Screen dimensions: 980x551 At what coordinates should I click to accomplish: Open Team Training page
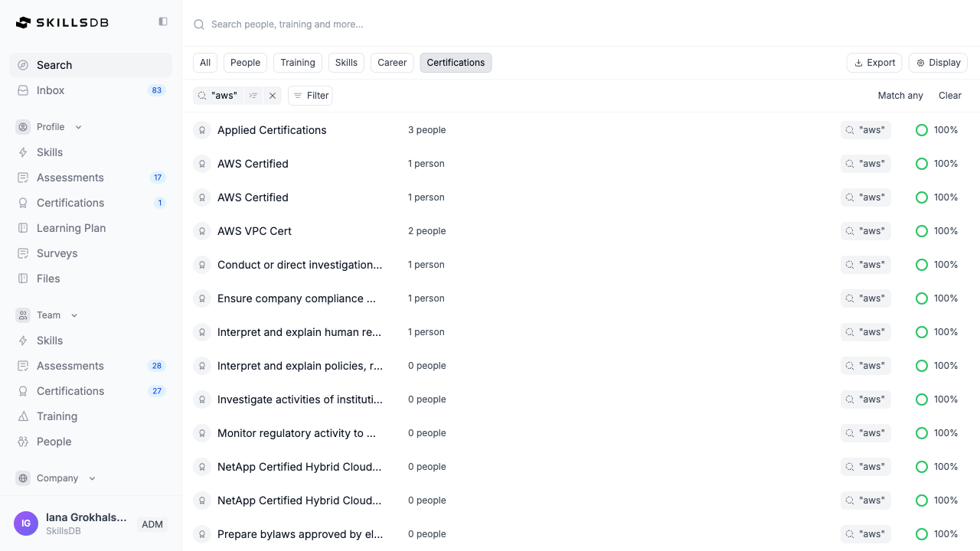pos(57,416)
